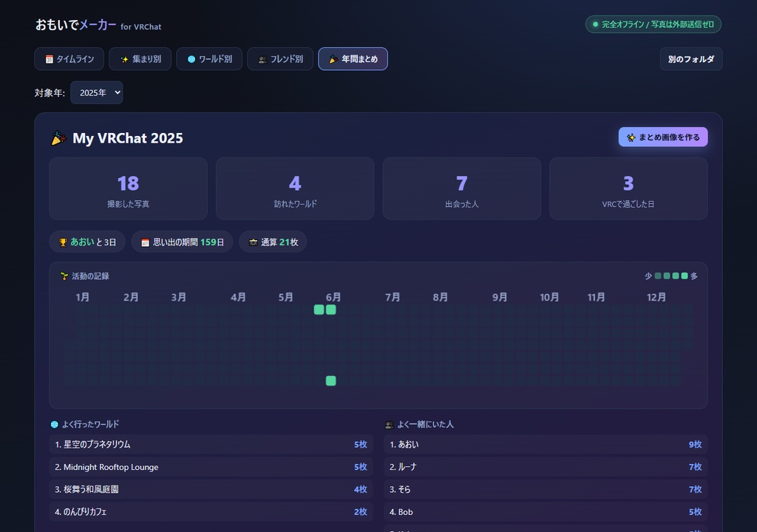Viewport: 757px width, 532px height.
Task: Click the calendar icon on タイムライン tab
Action: [50, 59]
